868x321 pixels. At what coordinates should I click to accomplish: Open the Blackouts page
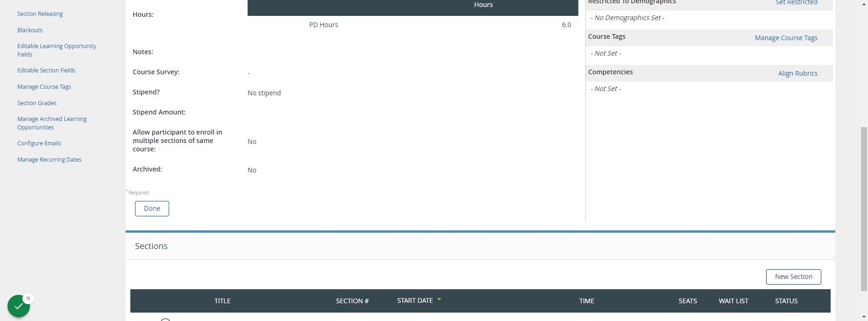pos(30,30)
